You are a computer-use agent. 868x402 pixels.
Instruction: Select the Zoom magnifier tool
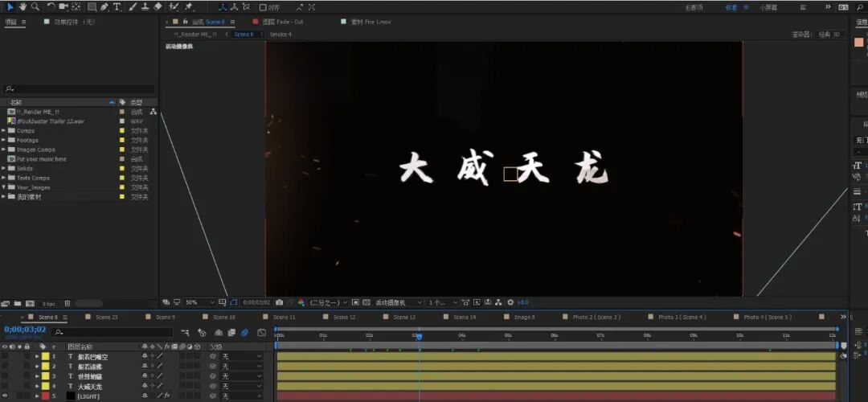coord(35,6)
